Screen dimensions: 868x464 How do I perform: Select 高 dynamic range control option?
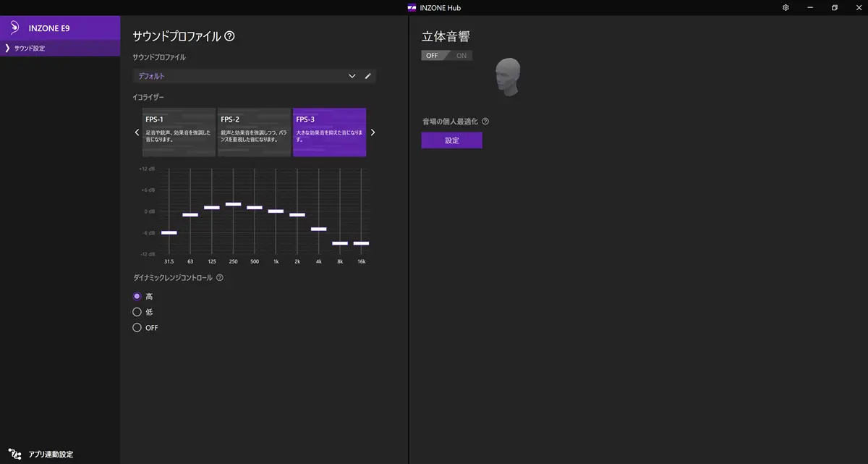(x=137, y=296)
